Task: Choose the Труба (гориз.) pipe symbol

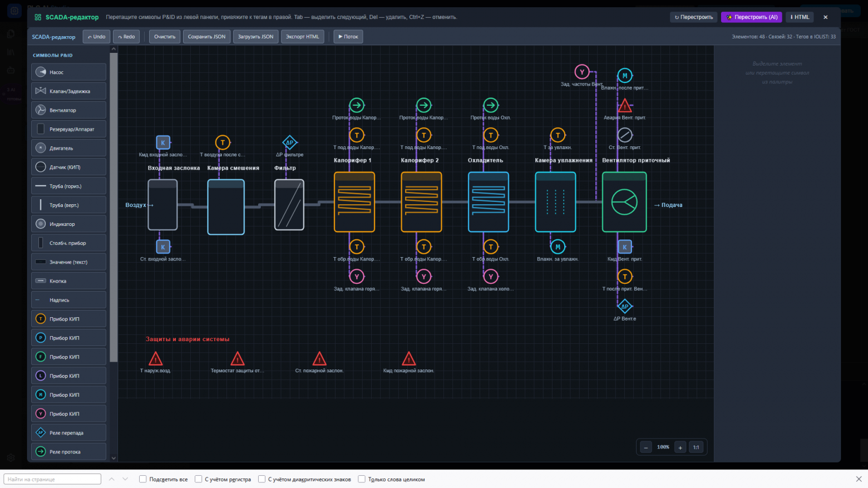Action: pyautogui.click(x=68, y=186)
